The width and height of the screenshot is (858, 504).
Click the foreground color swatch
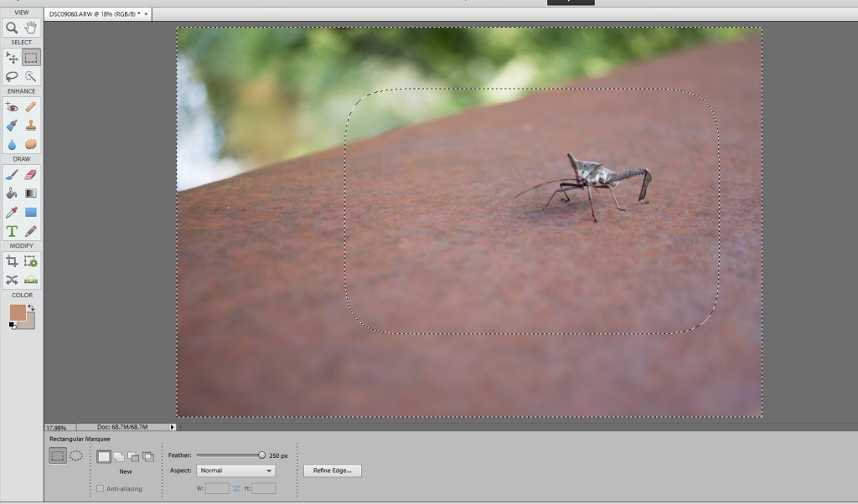click(18, 312)
